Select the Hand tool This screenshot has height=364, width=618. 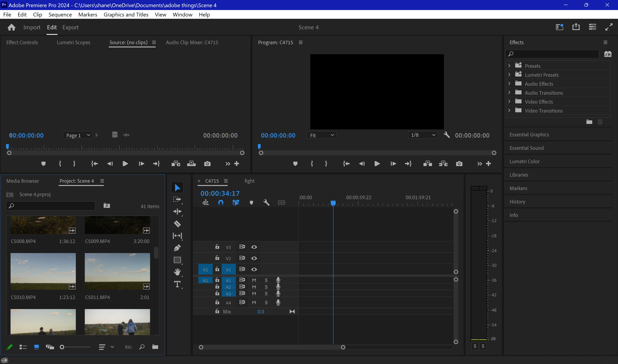point(177,272)
